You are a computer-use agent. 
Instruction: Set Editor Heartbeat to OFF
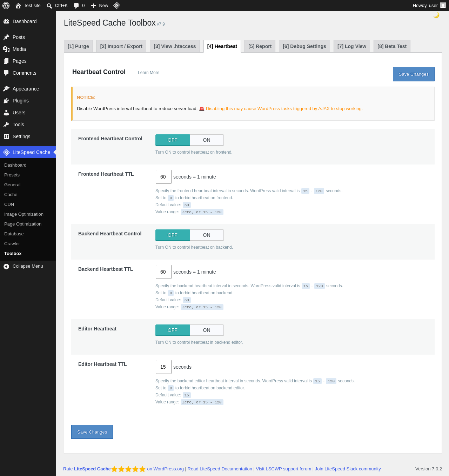click(173, 330)
